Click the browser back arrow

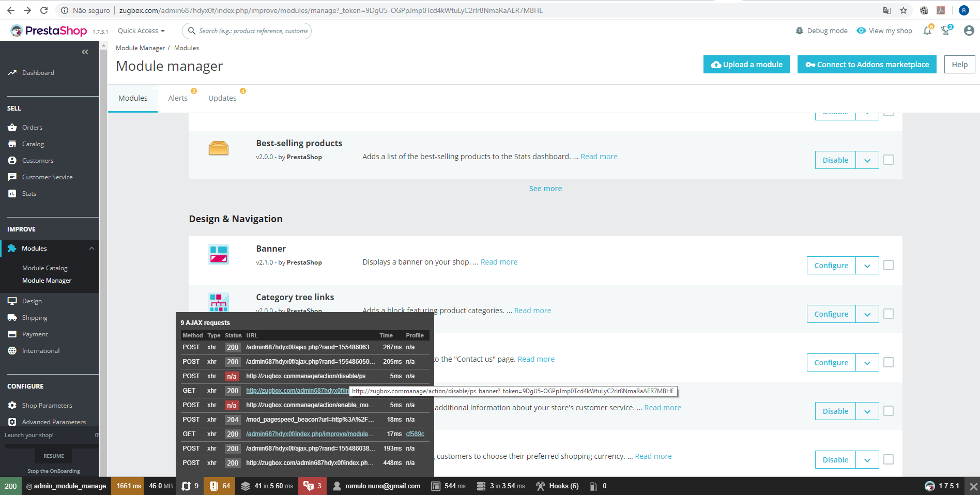[11, 10]
